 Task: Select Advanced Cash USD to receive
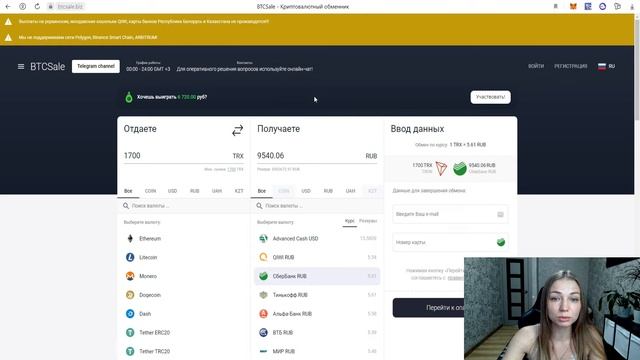(317, 238)
